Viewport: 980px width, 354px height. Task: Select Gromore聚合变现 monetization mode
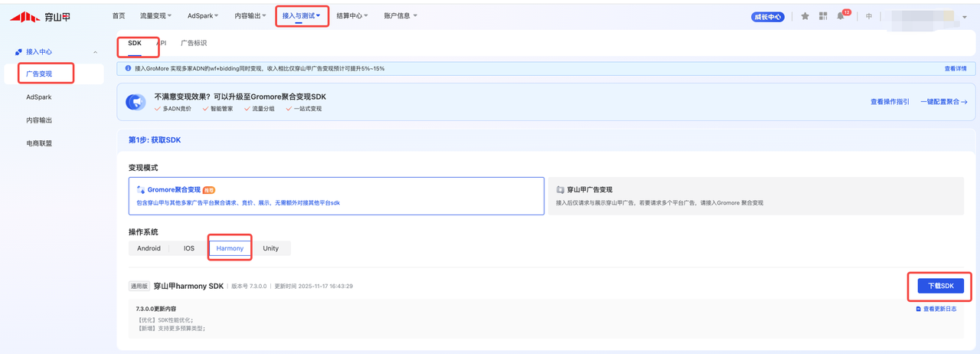(335, 196)
